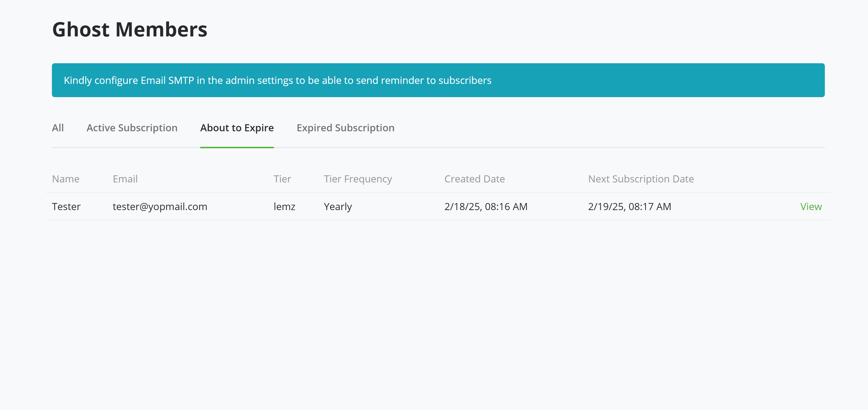The height and width of the screenshot is (410, 868).
Task: Click the Next Subscription Date column header
Action: tap(641, 179)
